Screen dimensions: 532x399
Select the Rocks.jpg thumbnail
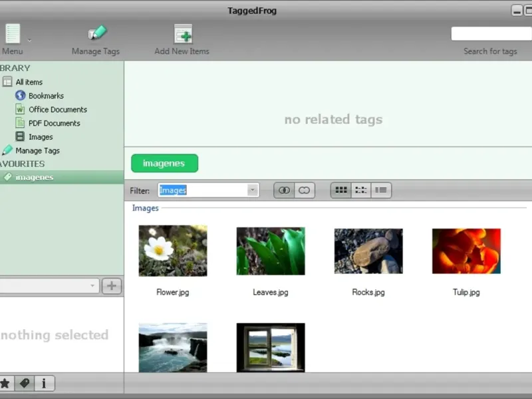[x=368, y=251]
